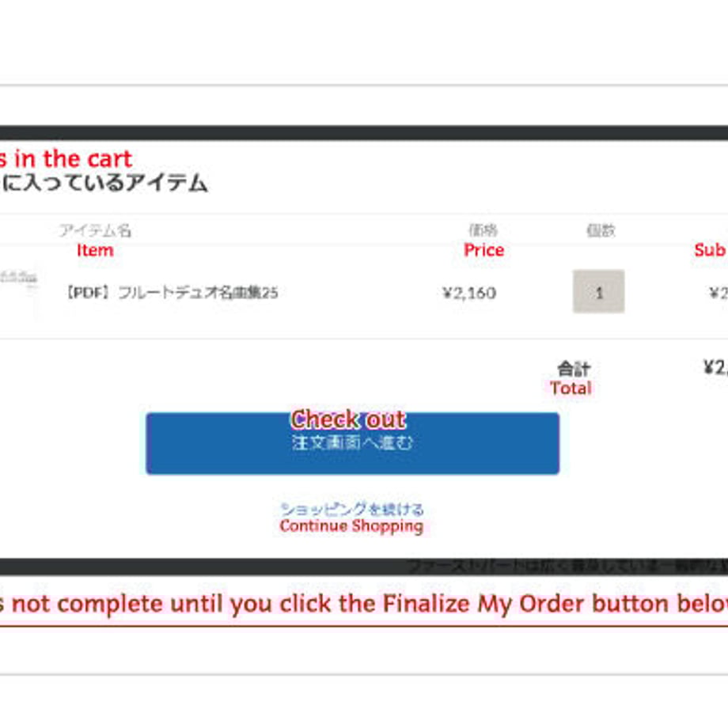Click the 価格 column header
The image size is (728, 728).
pos(483,229)
